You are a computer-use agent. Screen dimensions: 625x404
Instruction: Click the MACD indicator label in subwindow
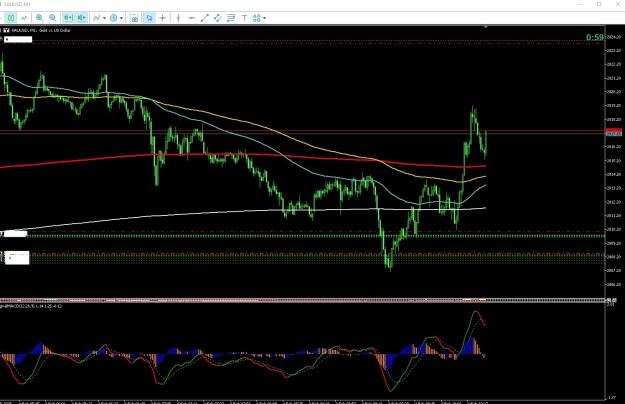tap(31, 306)
